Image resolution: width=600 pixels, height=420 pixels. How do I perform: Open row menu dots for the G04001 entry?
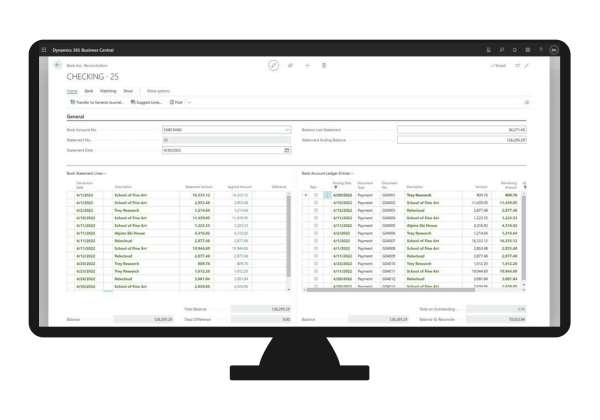pyautogui.click(x=327, y=195)
